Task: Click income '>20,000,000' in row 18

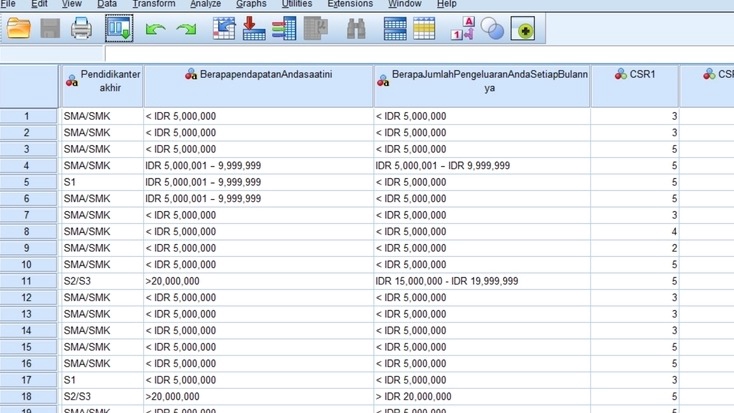Action: click(x=258, y=397)
